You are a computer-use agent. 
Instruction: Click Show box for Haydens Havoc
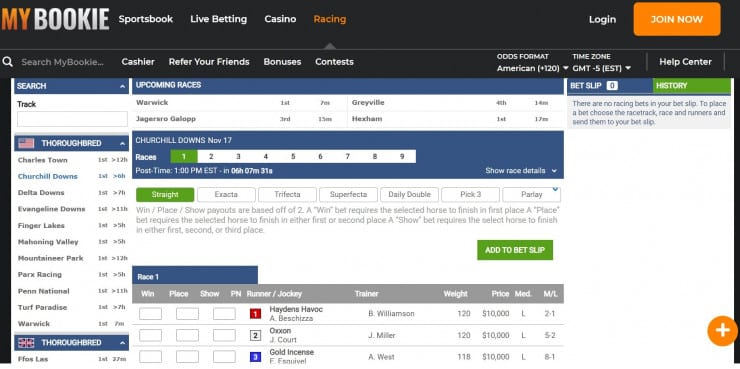tap(224, 314)
